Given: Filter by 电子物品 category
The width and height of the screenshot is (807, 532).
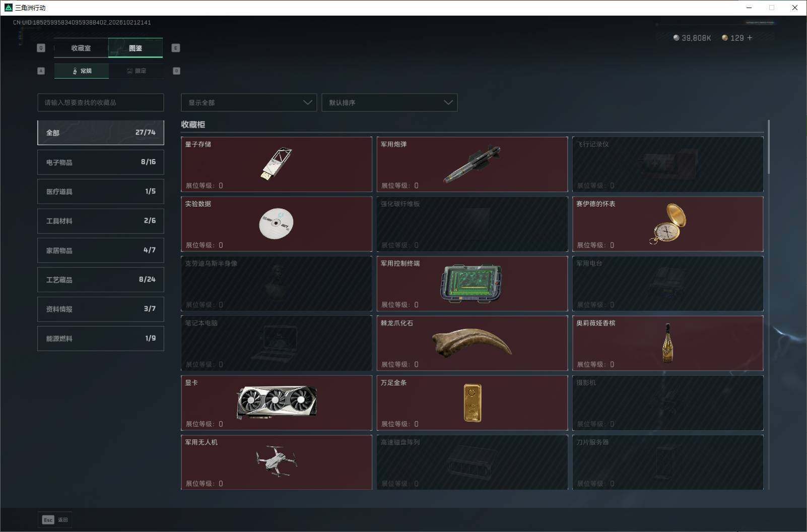Looking at the screenshot, I should click(x=101, y=162).
